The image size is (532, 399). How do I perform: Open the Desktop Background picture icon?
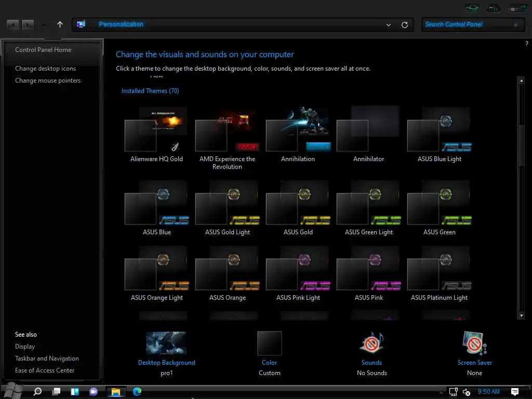tap(166, 343)
